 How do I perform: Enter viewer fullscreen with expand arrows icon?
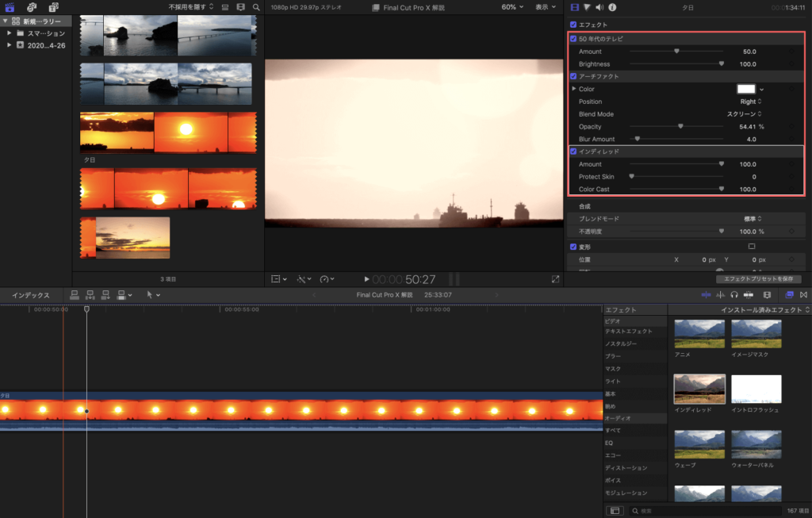coord(555,279)
